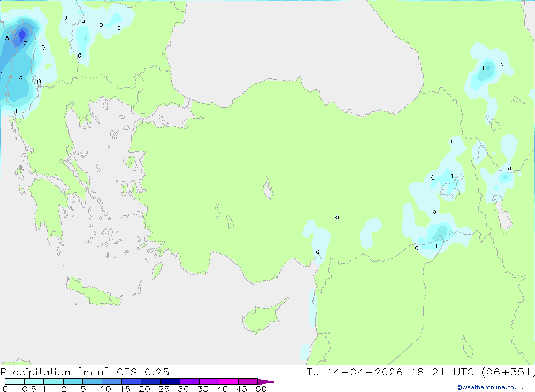
Task: Pick the 10–15 mm legend swatch
Action: 112,381
